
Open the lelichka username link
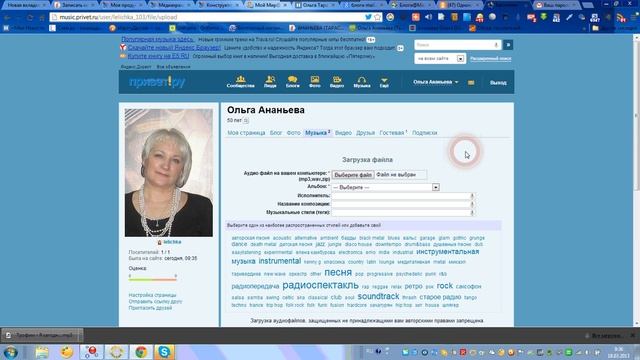[172, 242]
